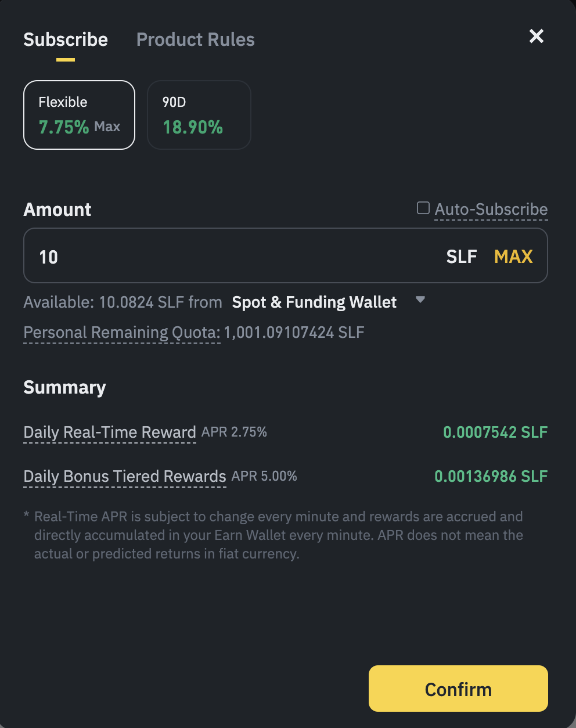
Task: Click the 0.00136986 SLF bonus reward value
Action: [491, 476]
